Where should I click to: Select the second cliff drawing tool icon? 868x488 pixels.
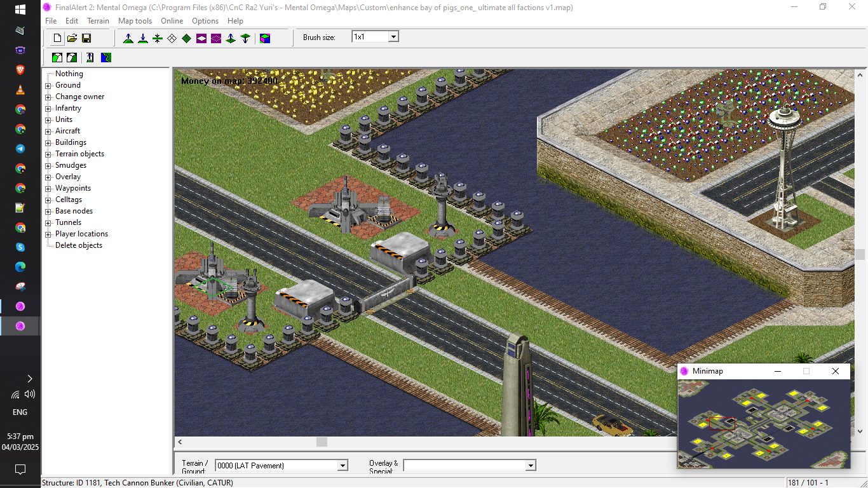pyautogui.click(x=72, y=58)
